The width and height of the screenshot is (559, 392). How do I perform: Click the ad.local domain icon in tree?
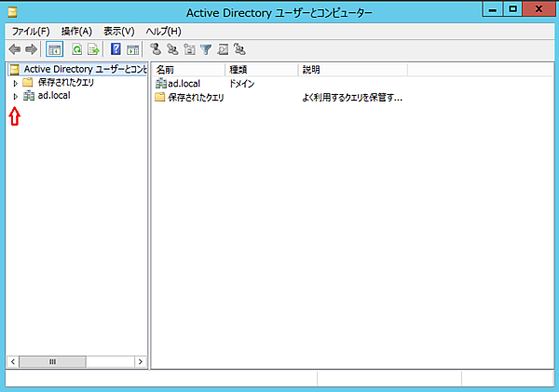[29, 96]
